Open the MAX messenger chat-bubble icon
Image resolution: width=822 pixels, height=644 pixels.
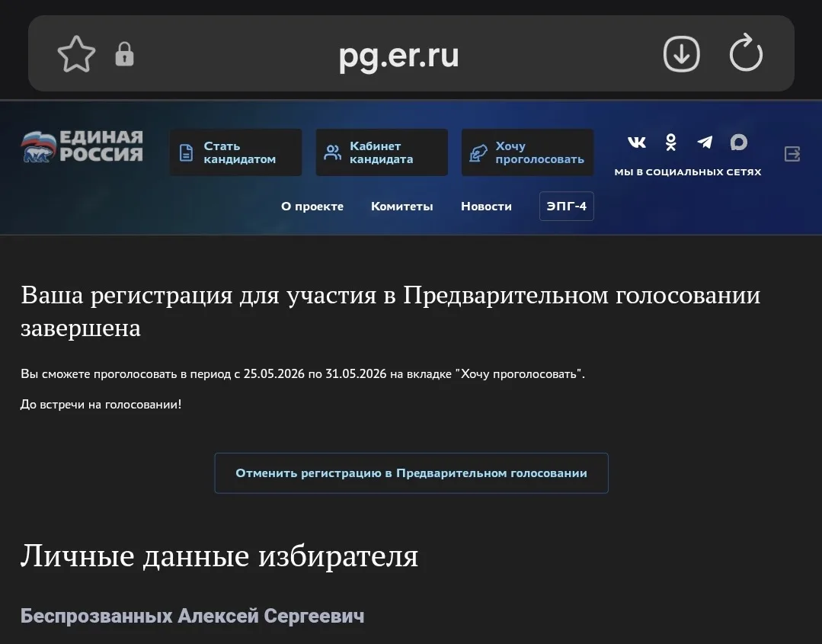click(738, 143)
